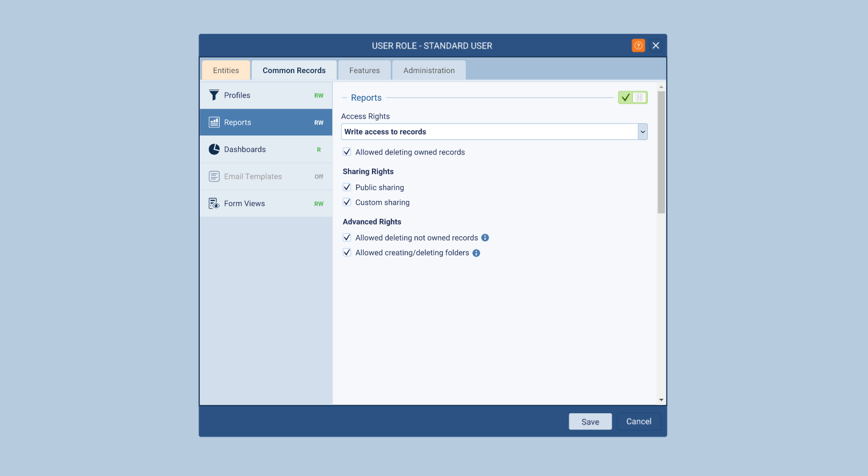Viewport: 868px width, 476px height.
Task: Click the Profiles funnel icon
Action: click(x=214, y=96)
